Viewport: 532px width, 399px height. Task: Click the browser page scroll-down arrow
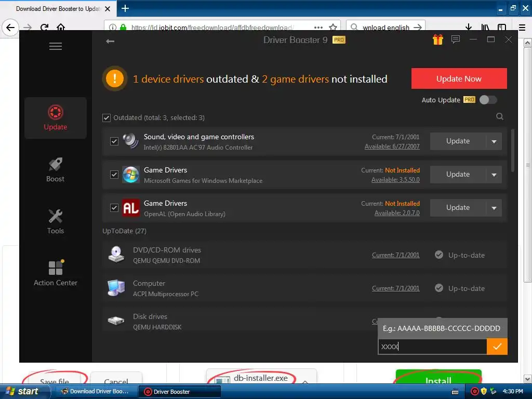click(528, 379)
